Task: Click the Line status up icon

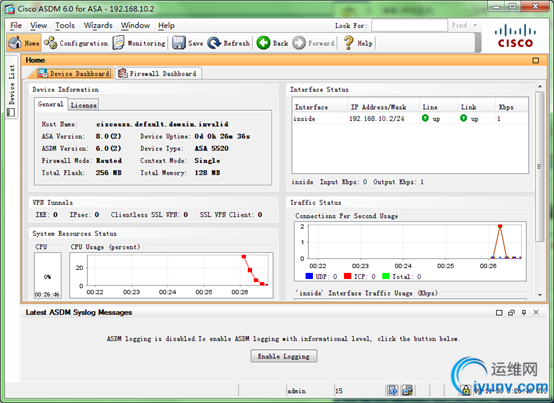Action: [x=425, y=118]
